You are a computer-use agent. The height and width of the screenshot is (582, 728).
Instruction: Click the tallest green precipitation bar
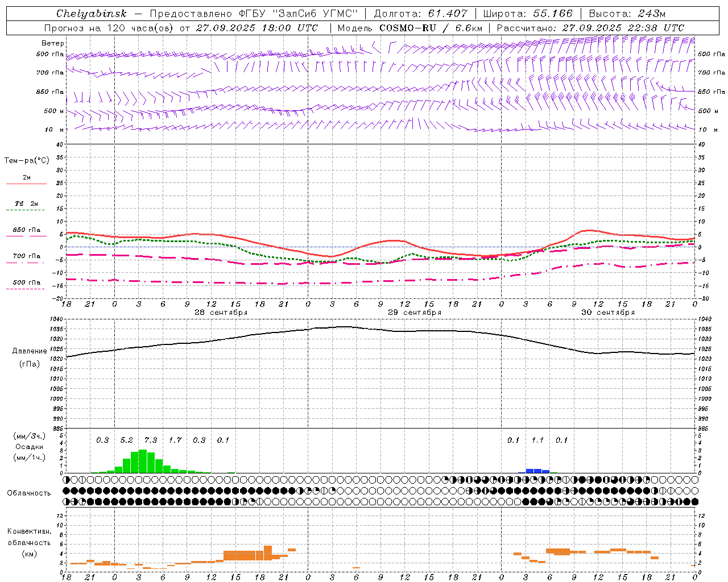pyautogui.click(x=143, y=461)
